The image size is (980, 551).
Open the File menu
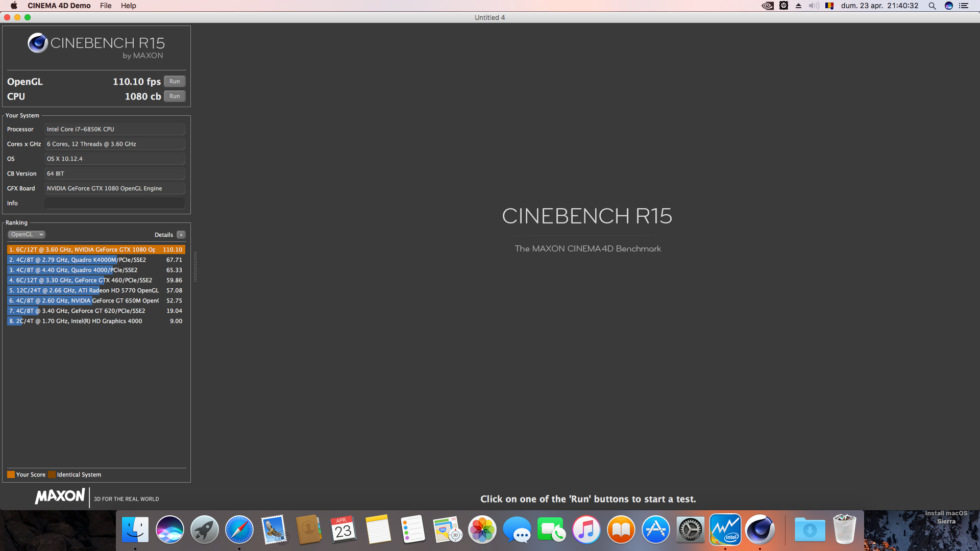(x=106, y=6)
